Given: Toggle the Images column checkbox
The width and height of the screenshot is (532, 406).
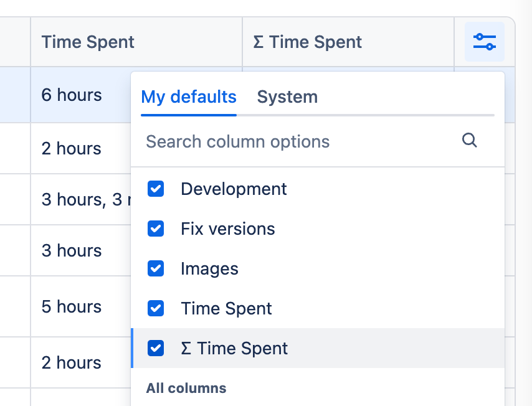Looking at the screenshot, I should click(x=156, y=268).
